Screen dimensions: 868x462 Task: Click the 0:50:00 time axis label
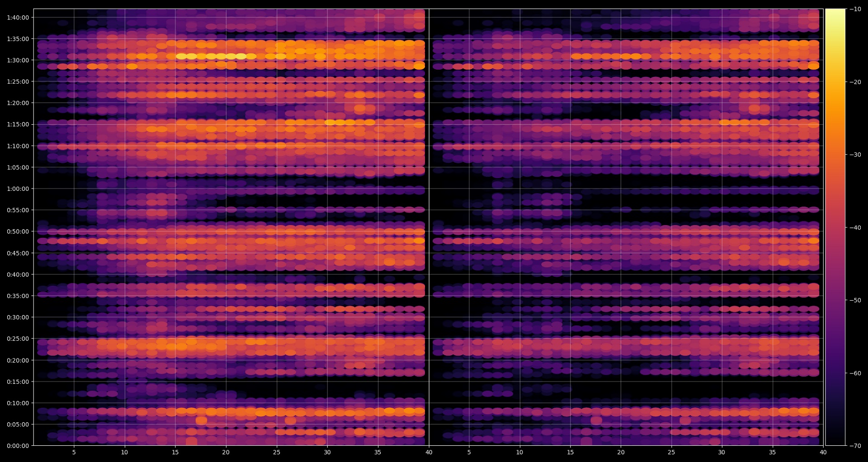click(18, 231)
